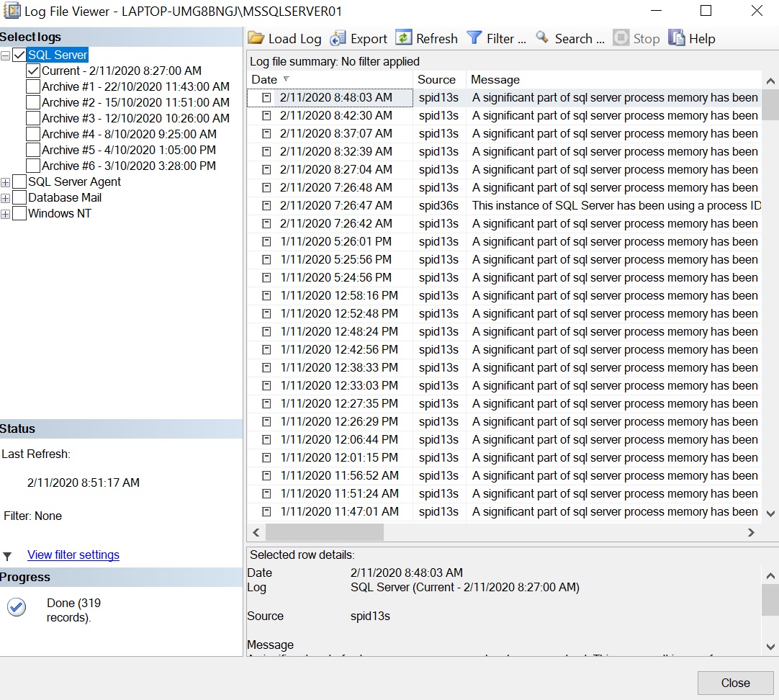Expand the Windows NT node
779x700 pixels.
click(6, 215)
